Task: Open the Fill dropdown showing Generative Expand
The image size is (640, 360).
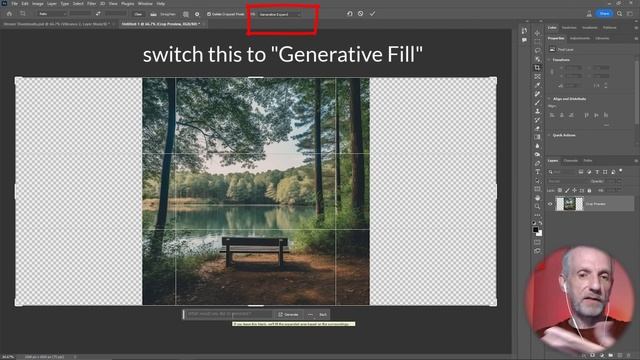Action: (x=280, y=14)
